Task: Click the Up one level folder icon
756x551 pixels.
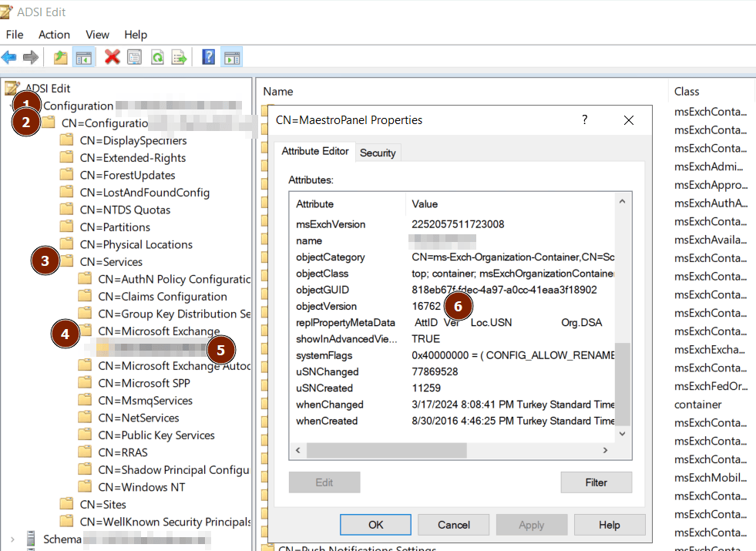Action: coord(61,57)
